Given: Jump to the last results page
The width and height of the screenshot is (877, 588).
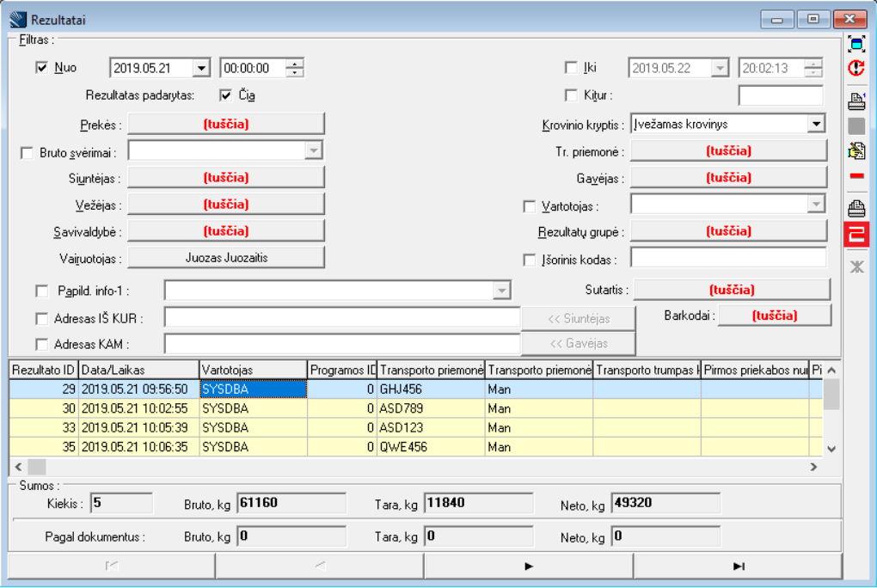Looking at the screenshot, I should [738, 566].
